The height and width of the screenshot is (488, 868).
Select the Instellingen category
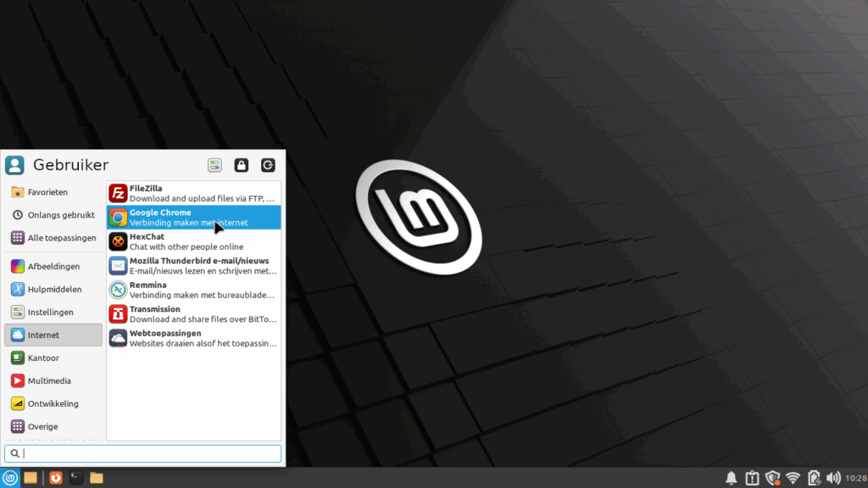53,312
